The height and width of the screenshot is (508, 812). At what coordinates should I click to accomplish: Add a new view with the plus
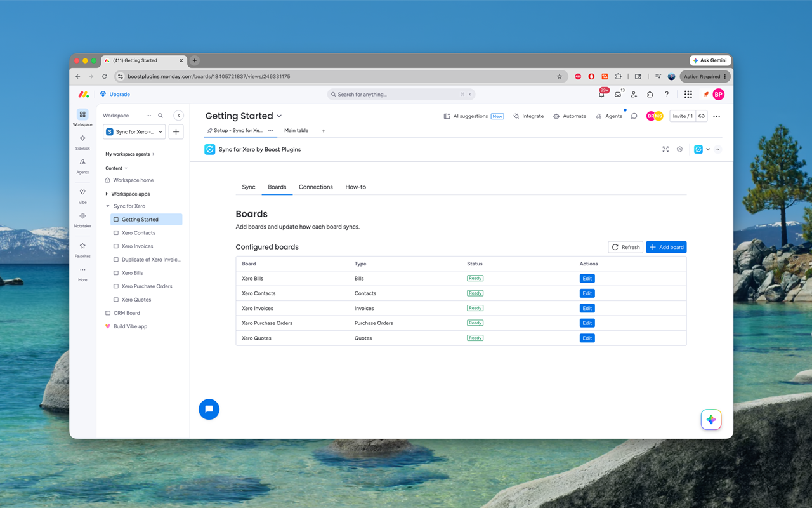pyautogui.click(x=324, y=131)
